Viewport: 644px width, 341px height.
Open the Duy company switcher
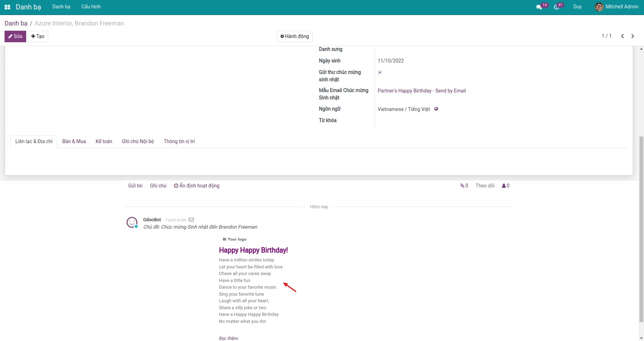tap(577, 7)
